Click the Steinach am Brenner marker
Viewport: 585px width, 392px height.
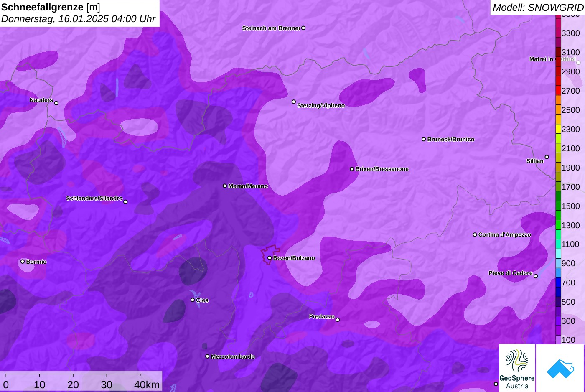[x=303, y=28]
